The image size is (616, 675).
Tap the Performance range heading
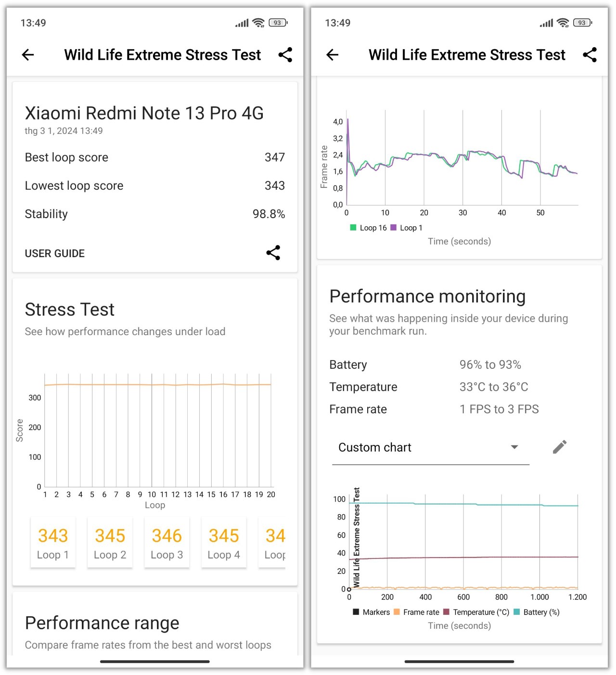pos(102,623)
